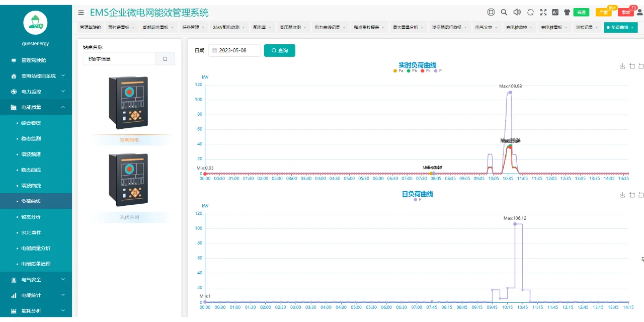The width and height of the screenshot is (644, 322).
Task: Click the global search magnifier icon
Action: [504, 12]
